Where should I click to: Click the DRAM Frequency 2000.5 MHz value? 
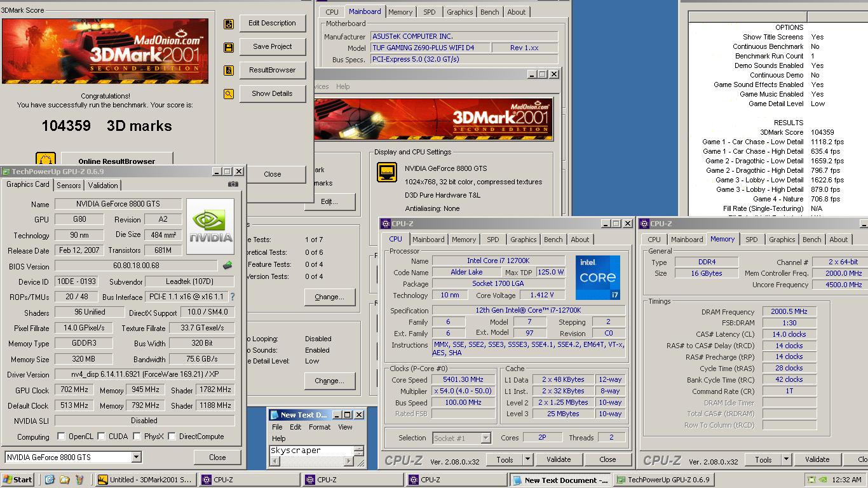(x=789, y=312)
